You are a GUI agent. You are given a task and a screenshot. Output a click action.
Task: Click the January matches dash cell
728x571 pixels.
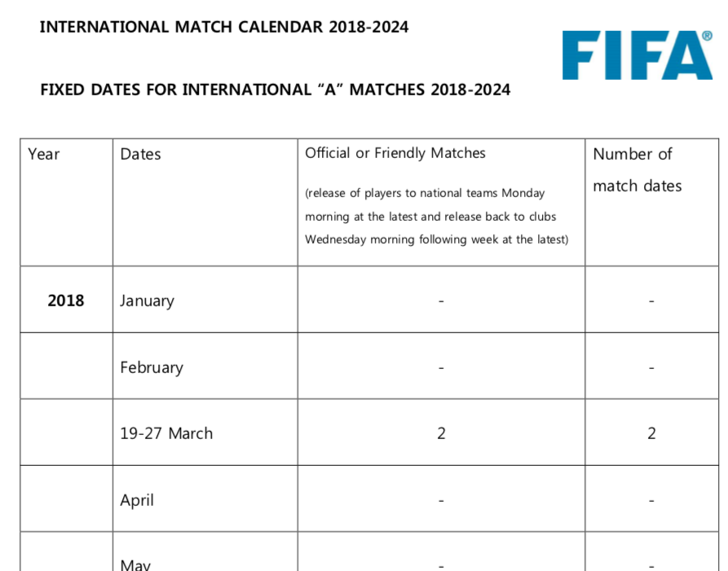(x=441, y=301)
